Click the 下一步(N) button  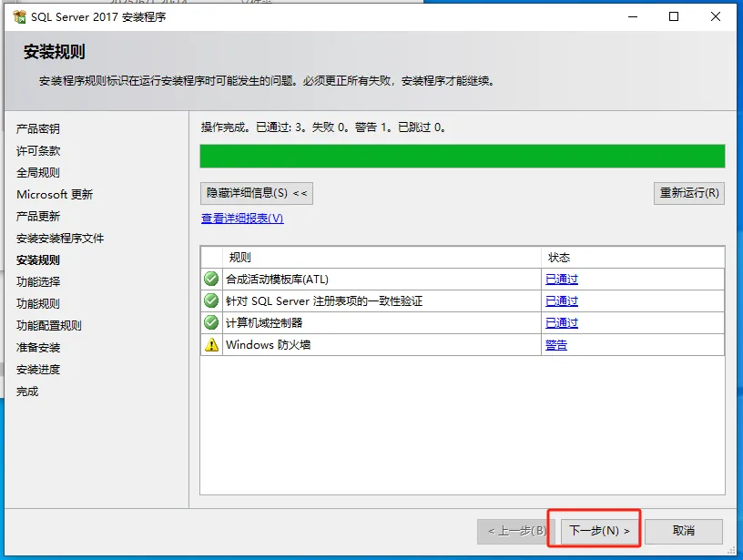599,531
